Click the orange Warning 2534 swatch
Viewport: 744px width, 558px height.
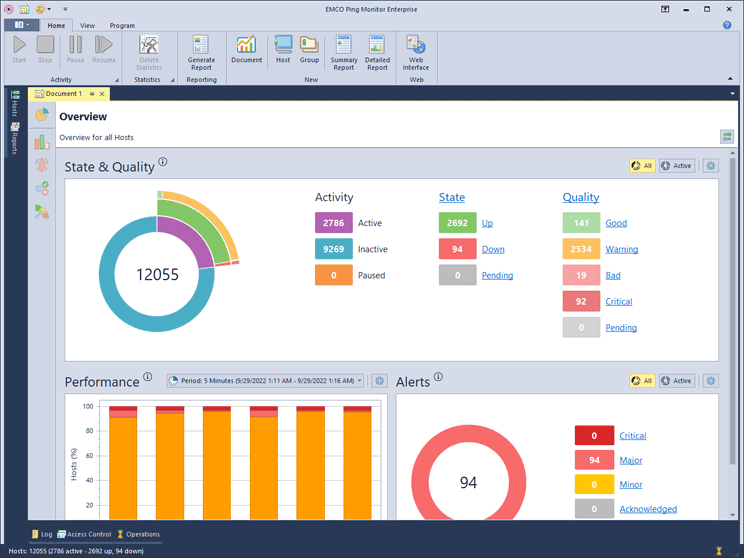coord(581,249)
